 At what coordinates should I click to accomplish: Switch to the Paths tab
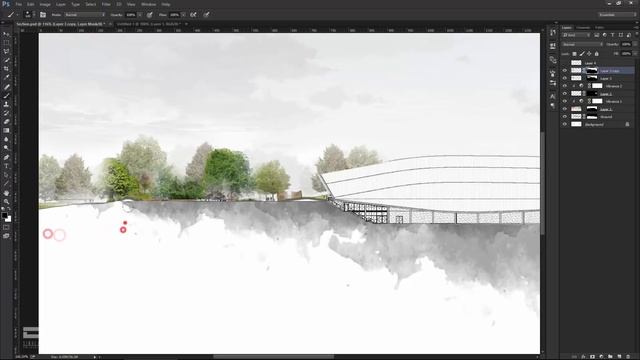click(x=599, y=28)
